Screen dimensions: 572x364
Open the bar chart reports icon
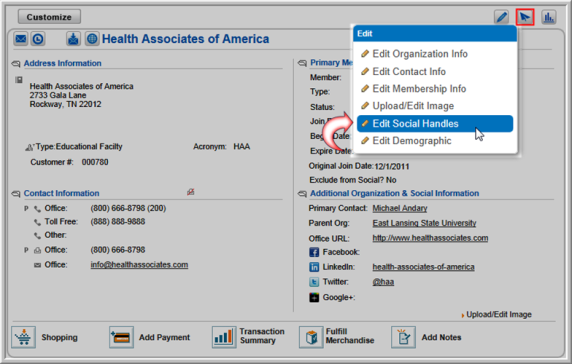pos(549,17)
